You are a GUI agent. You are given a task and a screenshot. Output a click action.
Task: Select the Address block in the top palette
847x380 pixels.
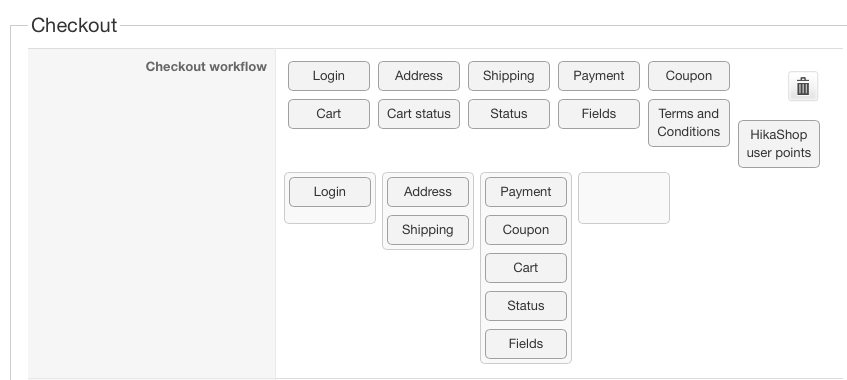[419, 76]
